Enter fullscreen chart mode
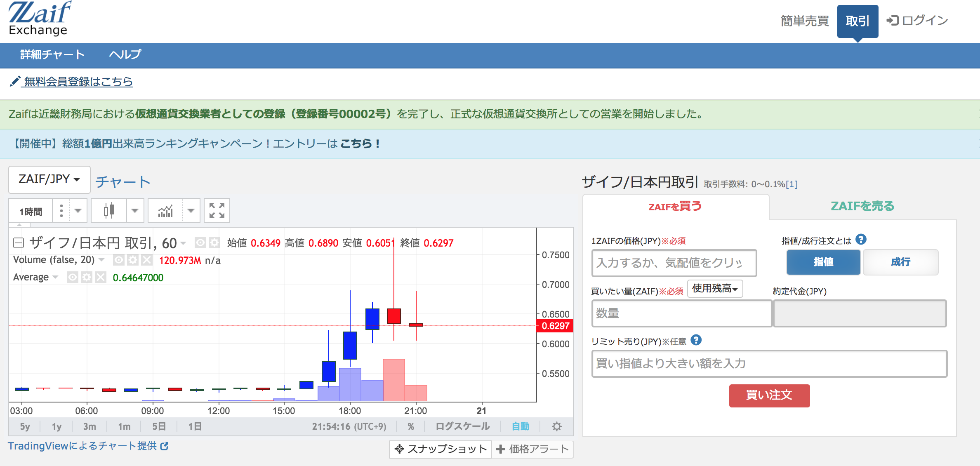Viewport: 980px width, 466px height. (x=217, y=210)
